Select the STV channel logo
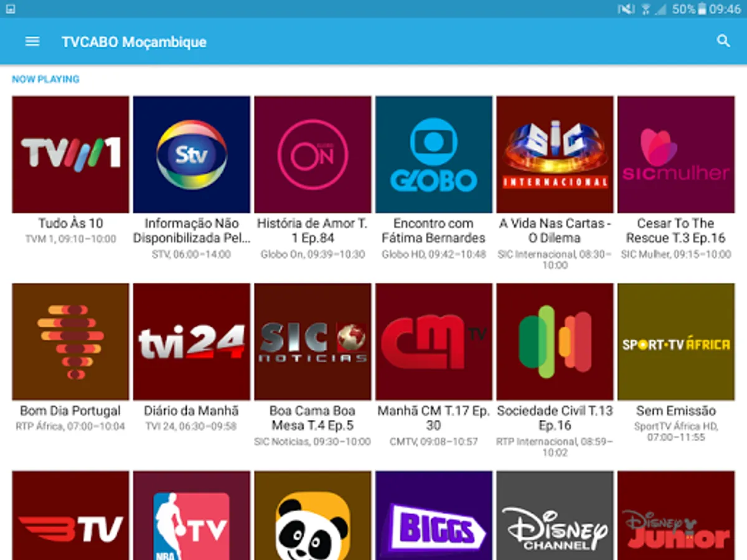The width and height of the screenshot is (747, 560). tap(192, 154)
